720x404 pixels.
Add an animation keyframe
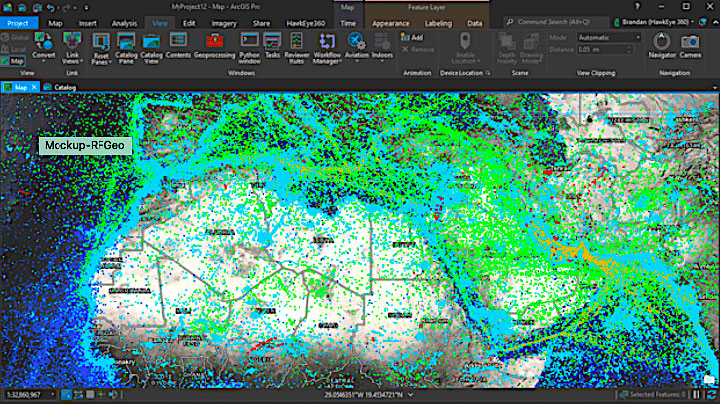click(412, 38)
